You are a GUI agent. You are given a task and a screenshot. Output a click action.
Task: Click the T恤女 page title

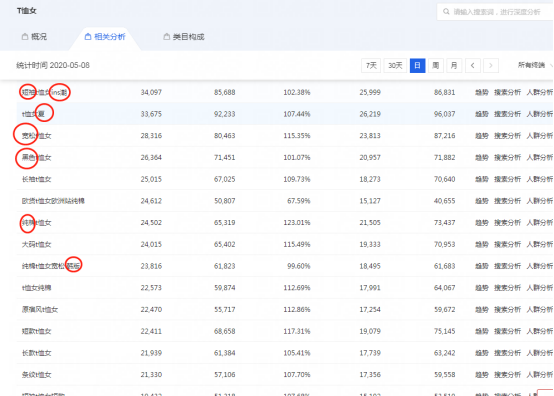[x=26, y=11]
